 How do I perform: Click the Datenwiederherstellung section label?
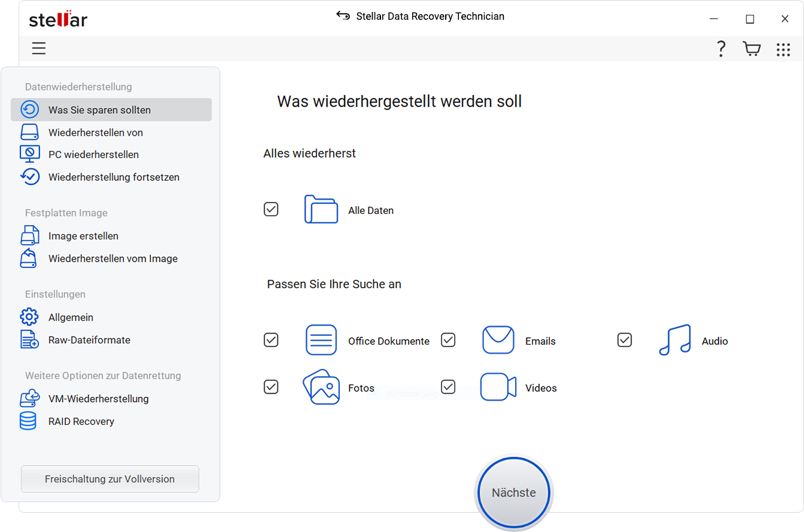[78, 87]
